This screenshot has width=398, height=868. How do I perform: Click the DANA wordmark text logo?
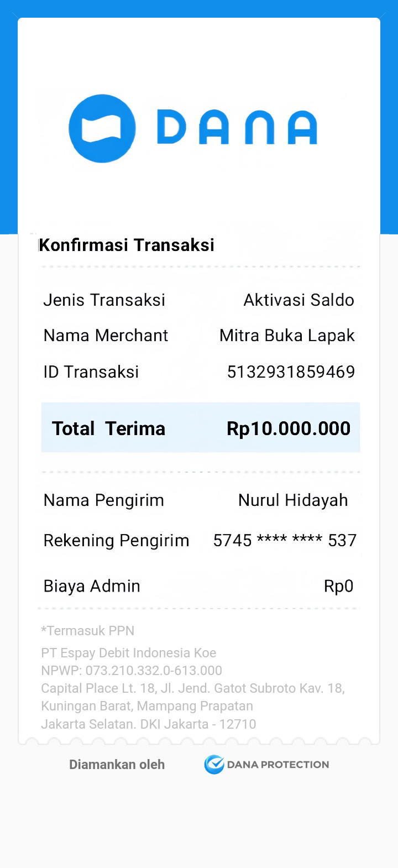point(237,127)
